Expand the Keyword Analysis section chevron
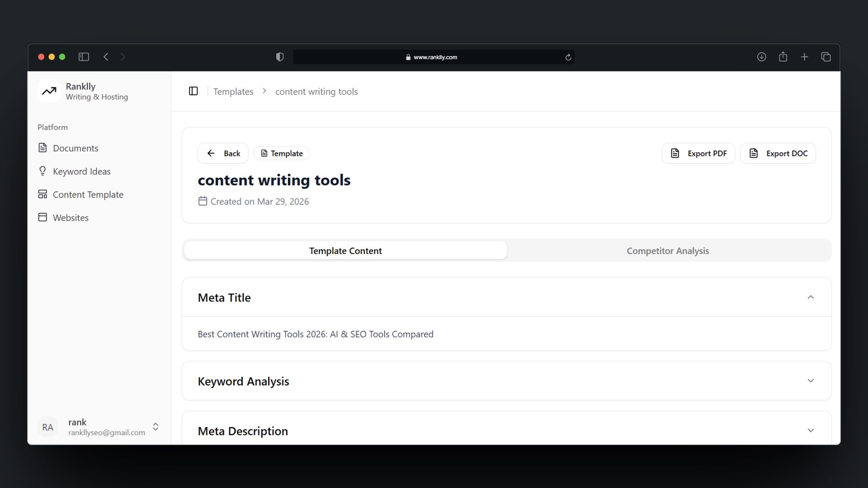This screenshot has height=488, width=868. click(x=811, y=381)
